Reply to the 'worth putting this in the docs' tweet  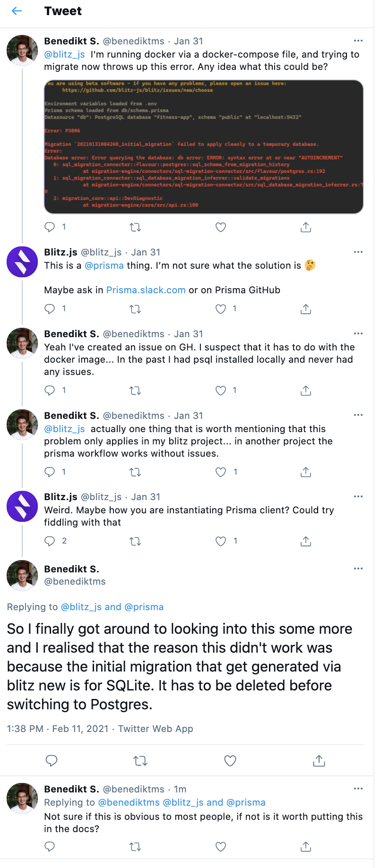50,847
